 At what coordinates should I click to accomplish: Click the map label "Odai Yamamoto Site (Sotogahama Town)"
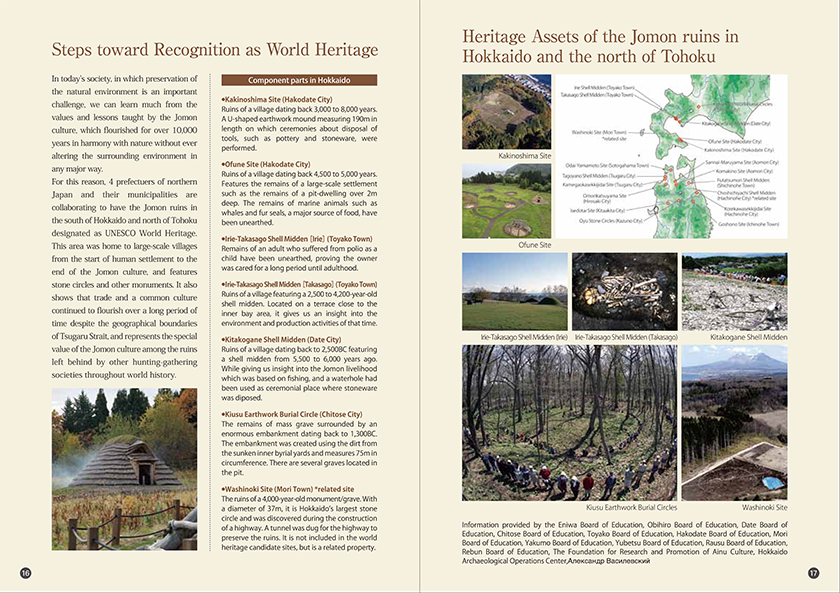coord(607,166)
